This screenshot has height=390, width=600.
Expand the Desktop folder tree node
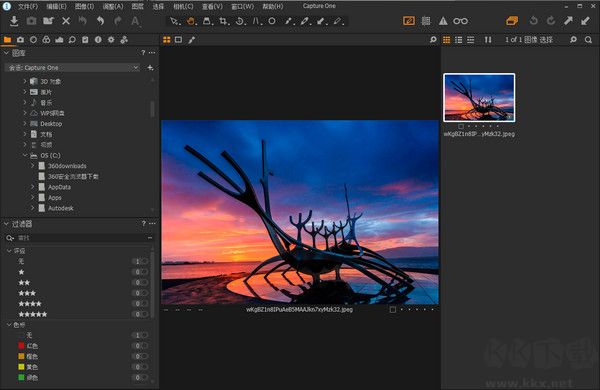pos(24,124)
